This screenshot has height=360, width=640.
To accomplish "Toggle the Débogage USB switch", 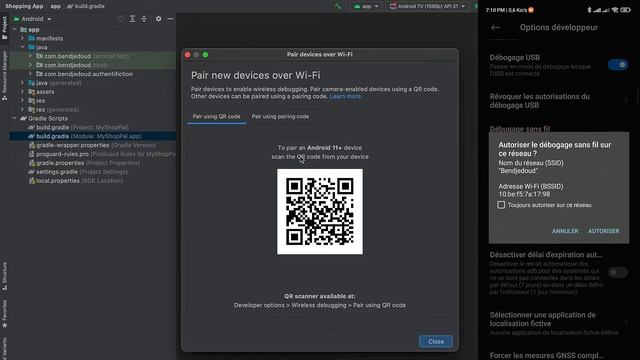I will click(618, 65).
